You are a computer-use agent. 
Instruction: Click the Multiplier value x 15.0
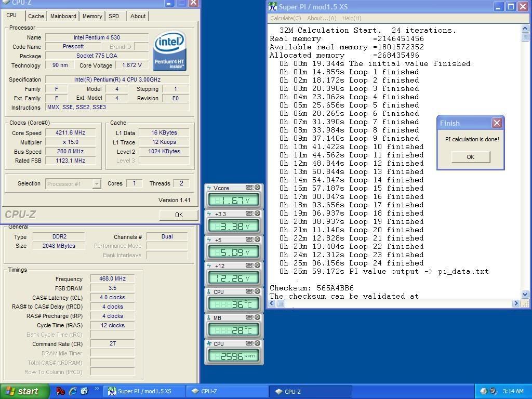[71, 142]
